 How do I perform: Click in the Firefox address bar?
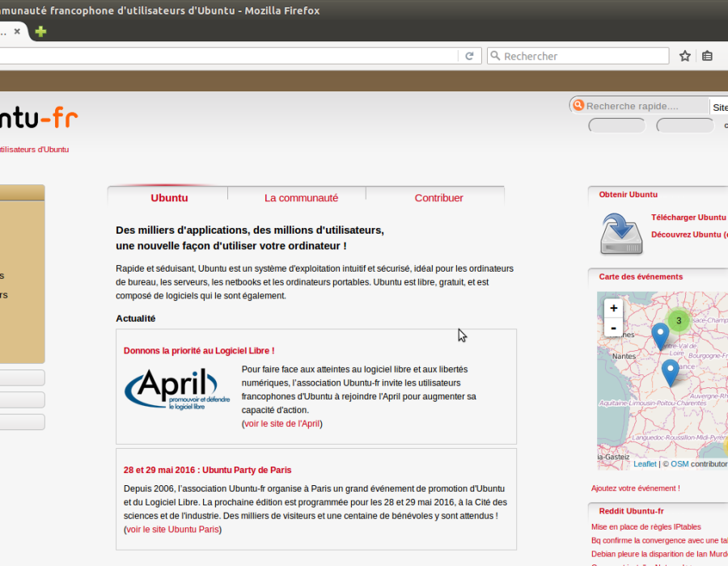228,56
